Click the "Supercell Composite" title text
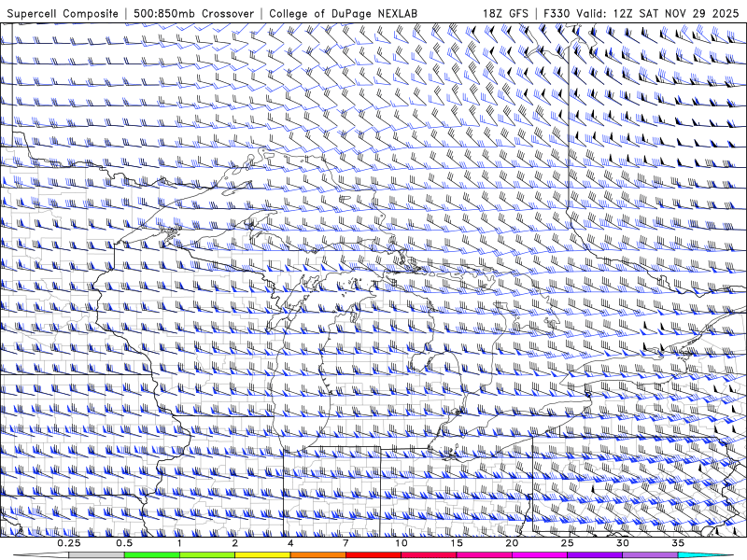 point(63,13)
